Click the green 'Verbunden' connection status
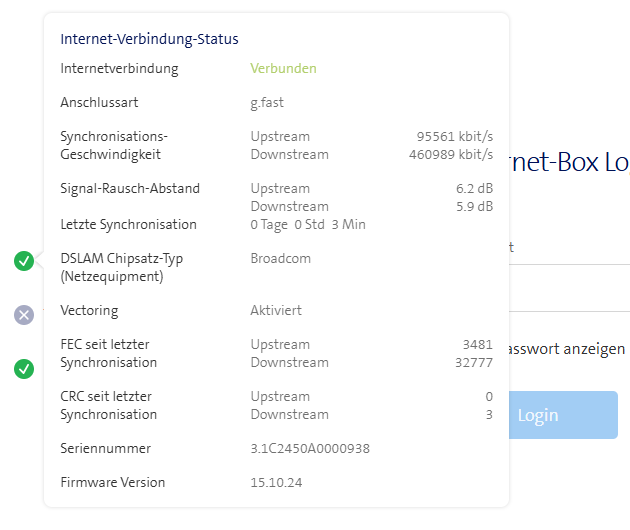The image size is (630, 530). pos(283,69)
